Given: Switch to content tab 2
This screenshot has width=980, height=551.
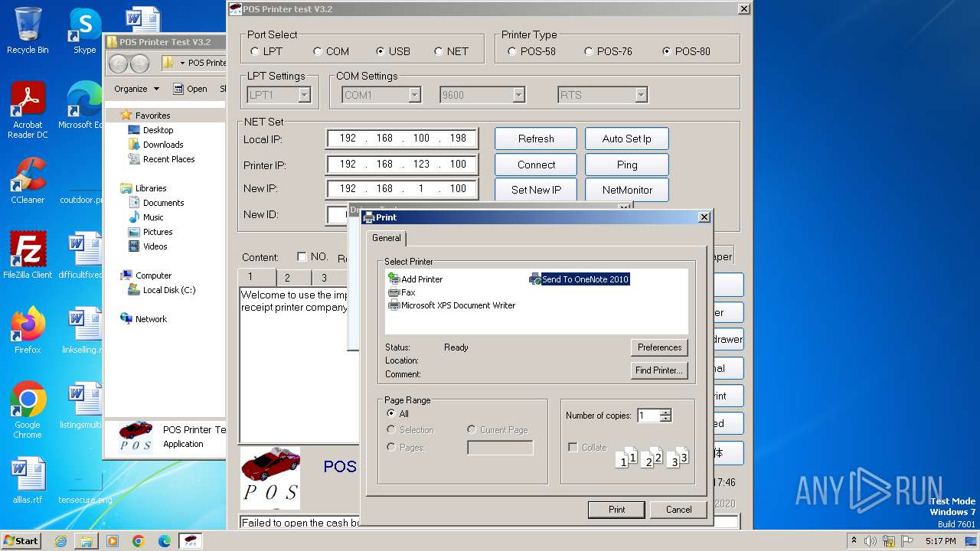Looking at the screenshot, I should tap(287, 278).
